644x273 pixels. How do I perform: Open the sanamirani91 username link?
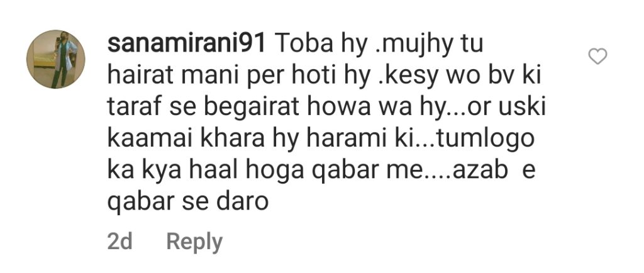point(186,45)
